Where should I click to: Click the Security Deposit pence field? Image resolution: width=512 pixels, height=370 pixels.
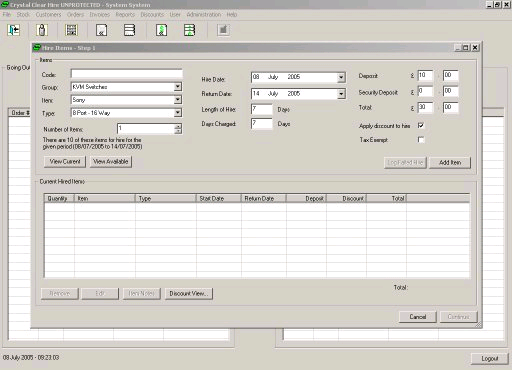point(451,91)
